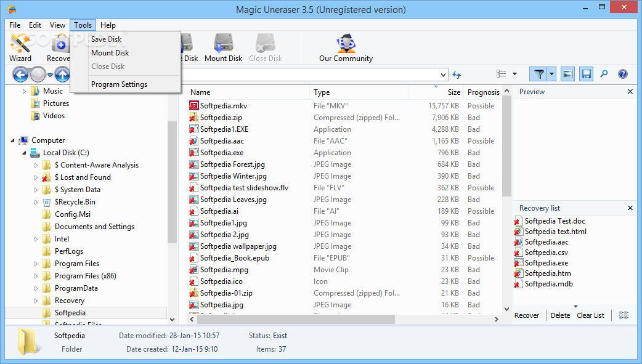642x364 pixels.
Task: Close the Preview panel
Action: click(630, 92)
